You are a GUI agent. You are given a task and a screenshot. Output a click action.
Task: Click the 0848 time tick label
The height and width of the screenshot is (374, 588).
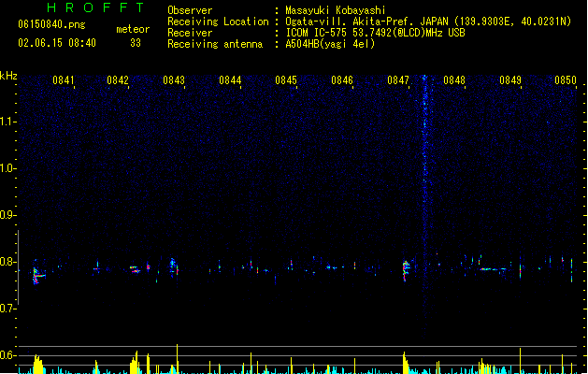(x=454, y=80)
